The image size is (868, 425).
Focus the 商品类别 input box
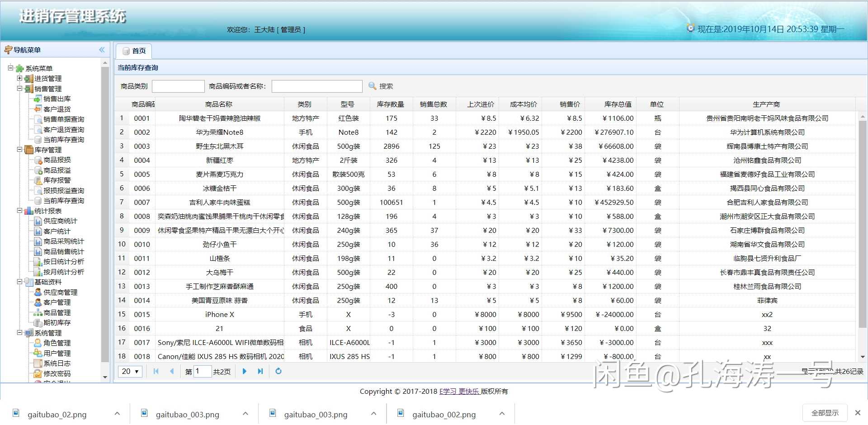point(178,86)
